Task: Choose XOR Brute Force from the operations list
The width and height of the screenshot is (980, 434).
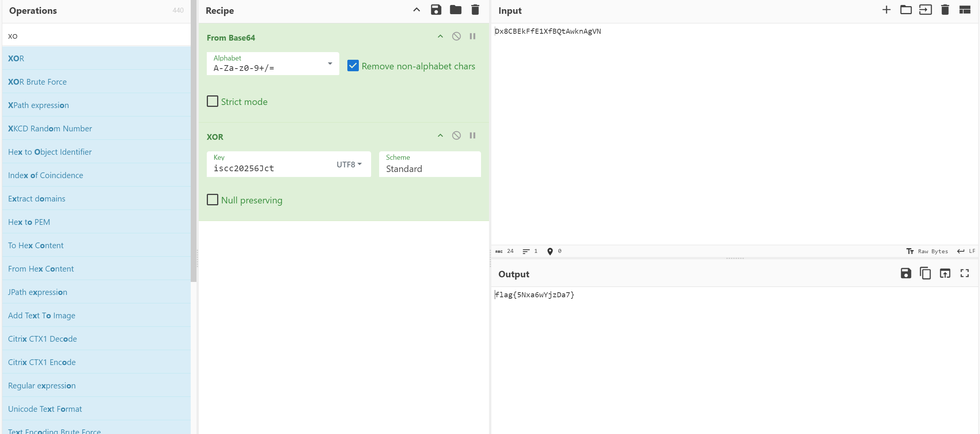Action: coord(37,82)
